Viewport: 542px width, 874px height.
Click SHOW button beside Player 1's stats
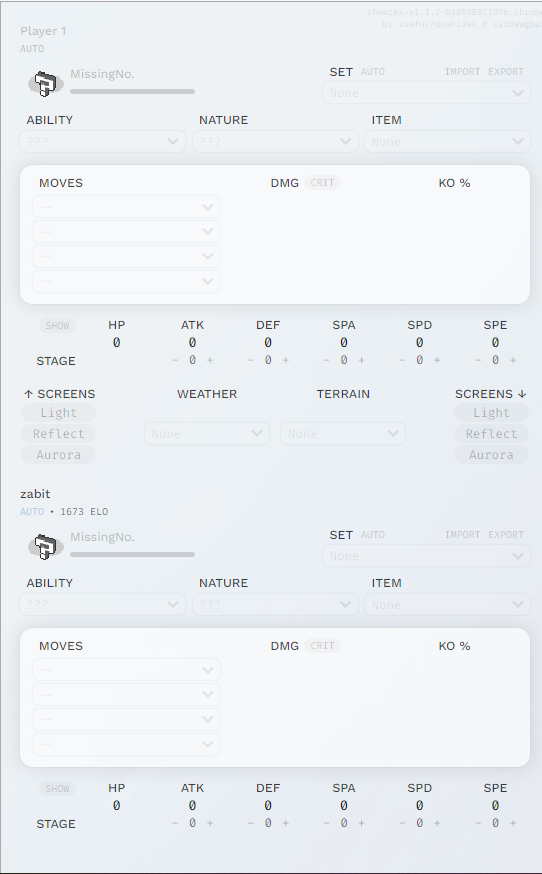click(57, 326)
